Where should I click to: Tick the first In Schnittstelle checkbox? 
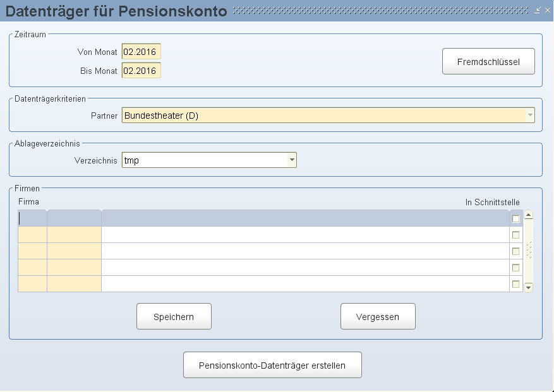pyautogui.click(x=516, y=218)
